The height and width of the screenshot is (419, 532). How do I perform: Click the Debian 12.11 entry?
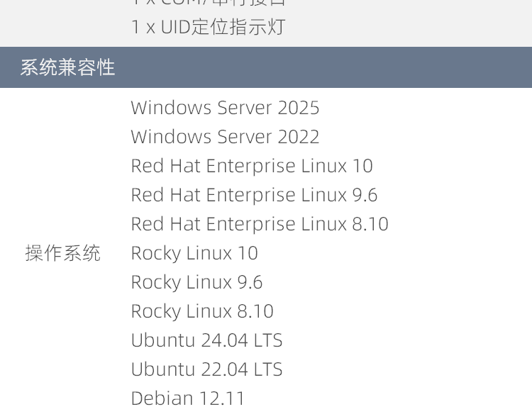[x=188, y=398]
